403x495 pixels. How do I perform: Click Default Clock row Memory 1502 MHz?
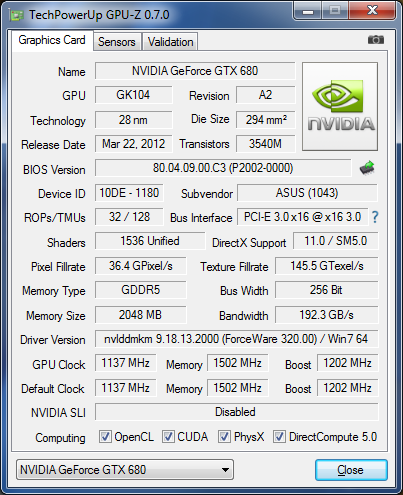coord(237,388)
